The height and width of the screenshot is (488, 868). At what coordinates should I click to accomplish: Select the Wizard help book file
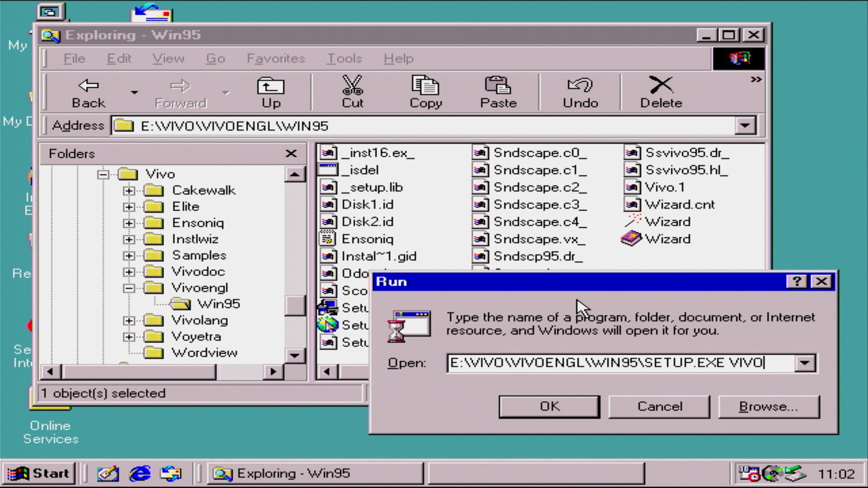pyautogui.click(x=667, y=239)
